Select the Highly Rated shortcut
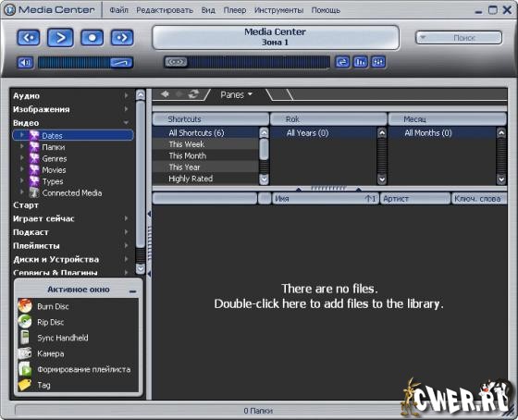This screenshot has height=420, width=518. (x=205, y=179)
